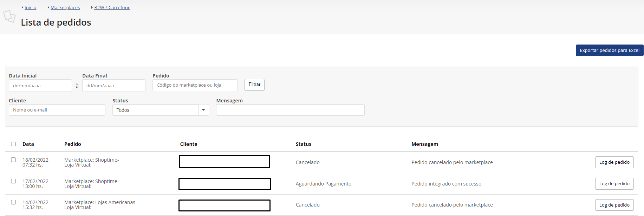Click the Status column header

coord(304,144)
